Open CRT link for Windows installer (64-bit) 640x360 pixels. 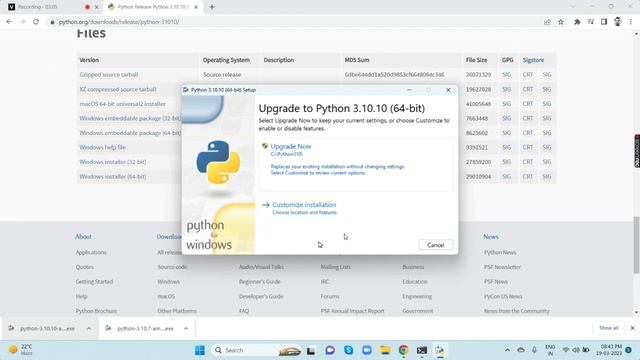tap(528, 177)
